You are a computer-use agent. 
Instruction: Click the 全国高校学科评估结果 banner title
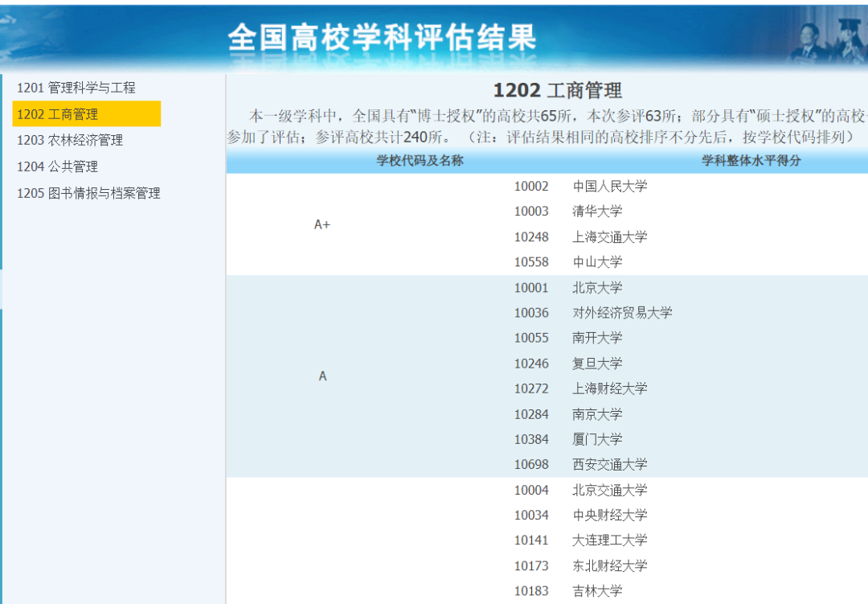click(x=382, y=37)
